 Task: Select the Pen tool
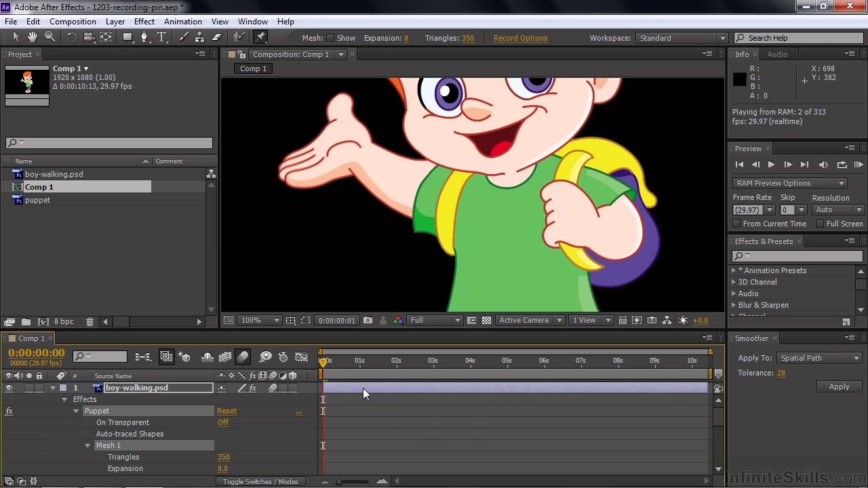[x=144, y=37]
